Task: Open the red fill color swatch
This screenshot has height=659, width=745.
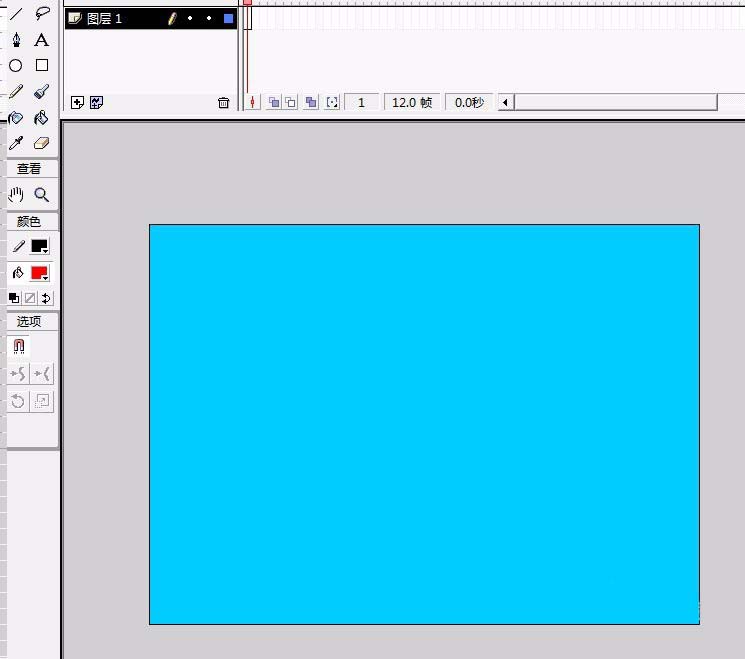Action: point(39,273)
